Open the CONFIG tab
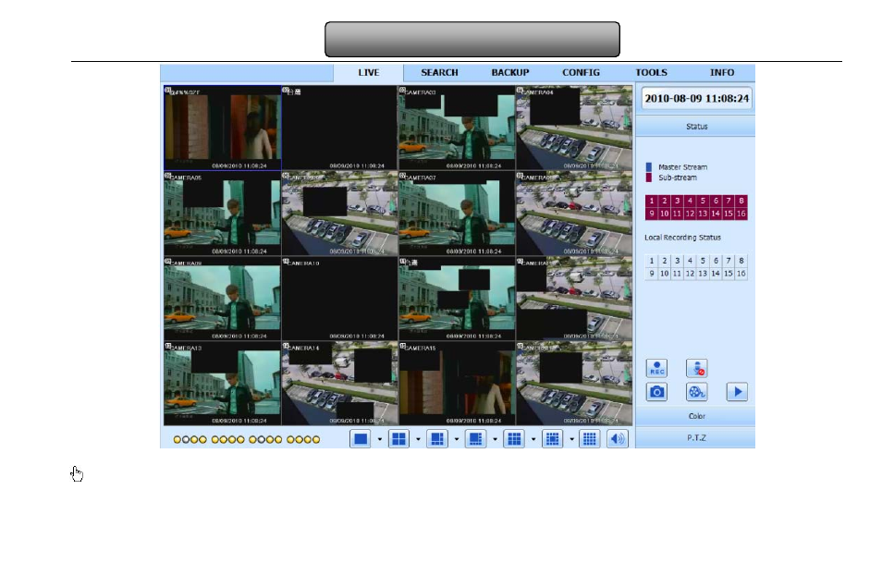882x588 pixels. [x=581, y=73]
